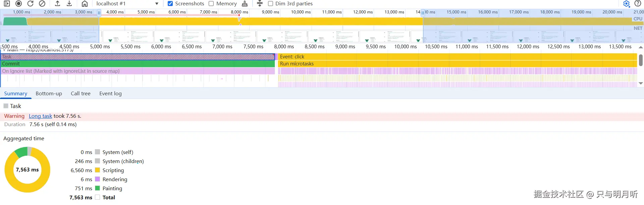
Task: Click the 10,000 ms flame chart ruler mark
Action: (x=406, y=47)
